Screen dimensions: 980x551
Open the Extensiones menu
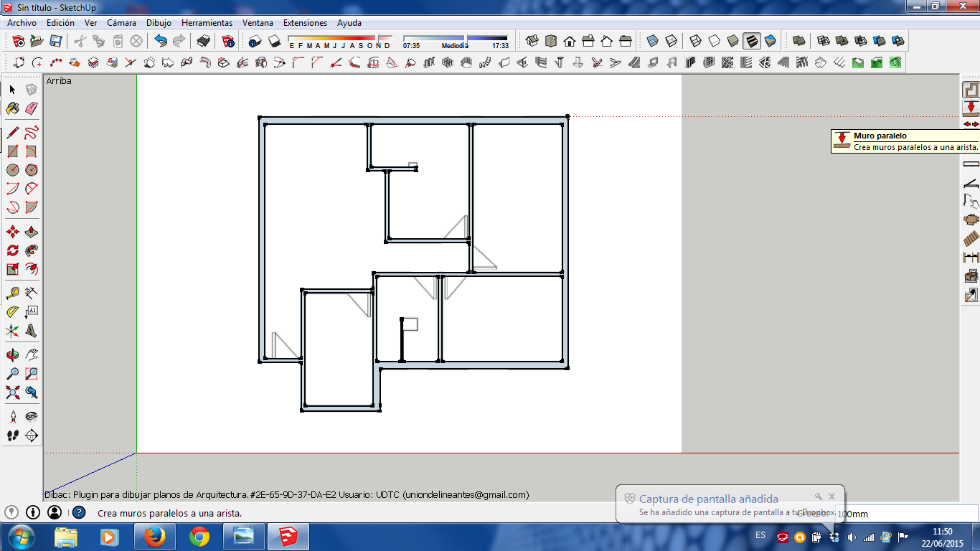point(305,23)
